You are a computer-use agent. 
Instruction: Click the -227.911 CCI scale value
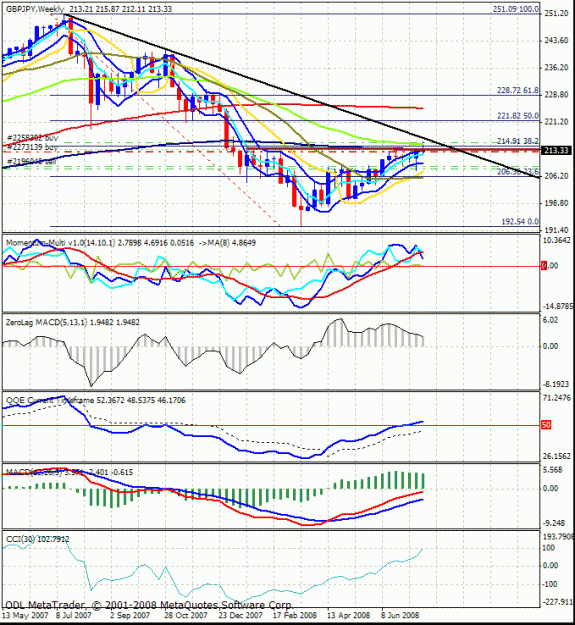tap(558, 601)
